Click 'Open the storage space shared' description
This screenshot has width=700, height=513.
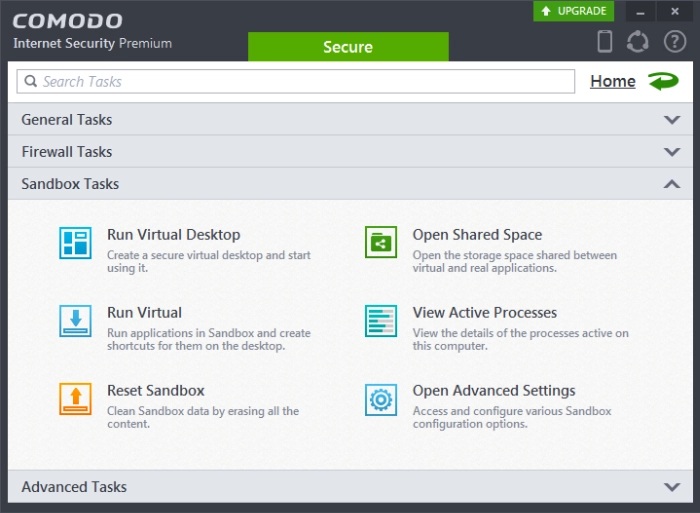coord(515,261)
